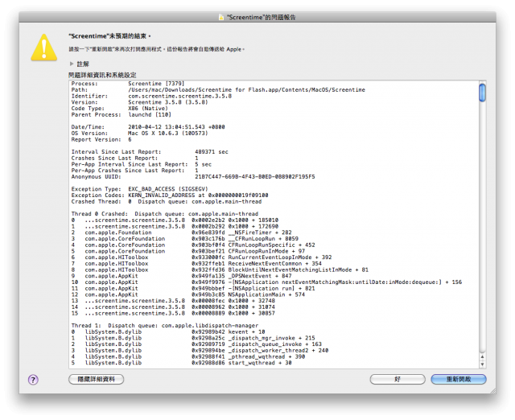Click the BlockUntilNextEventMatchingListInMode frame

220,270
